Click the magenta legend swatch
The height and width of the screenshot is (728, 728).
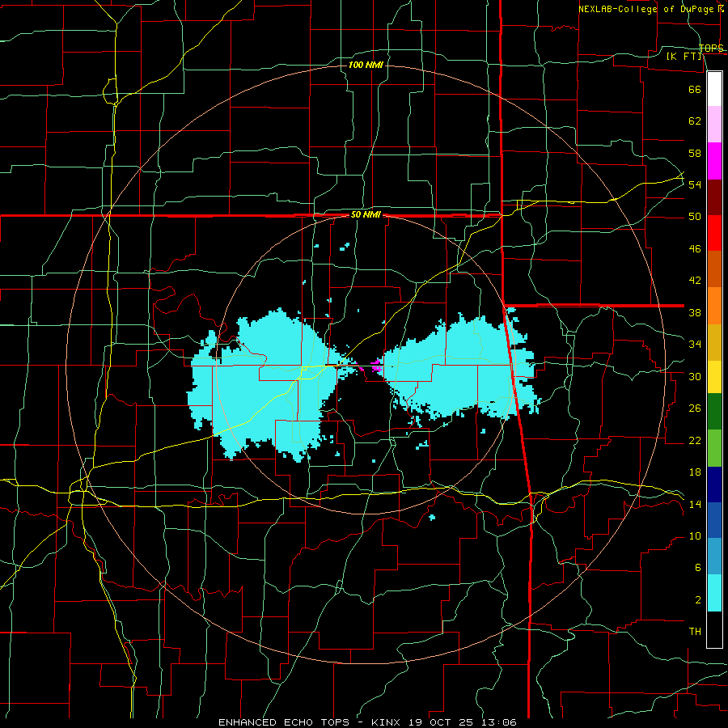pos(714,161)
